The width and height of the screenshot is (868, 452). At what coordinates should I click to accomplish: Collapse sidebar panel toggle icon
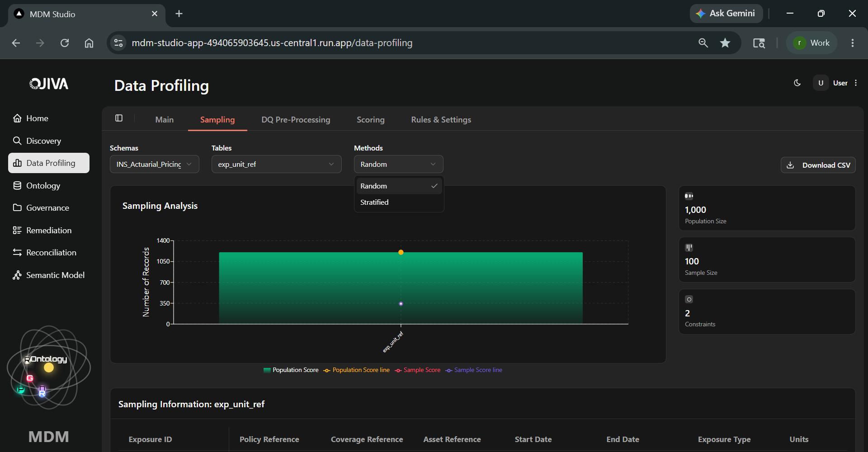[119, 118]
